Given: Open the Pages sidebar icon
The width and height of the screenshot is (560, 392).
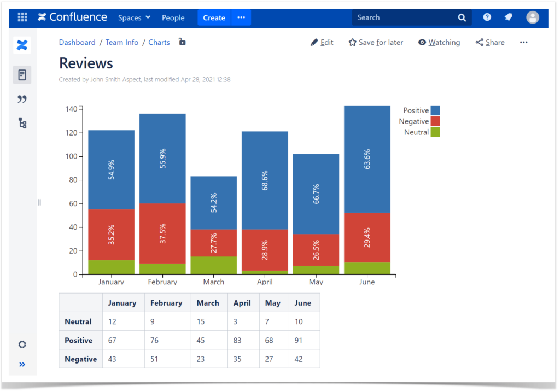Looking at the screenshot, I should [x=22, y=74].
